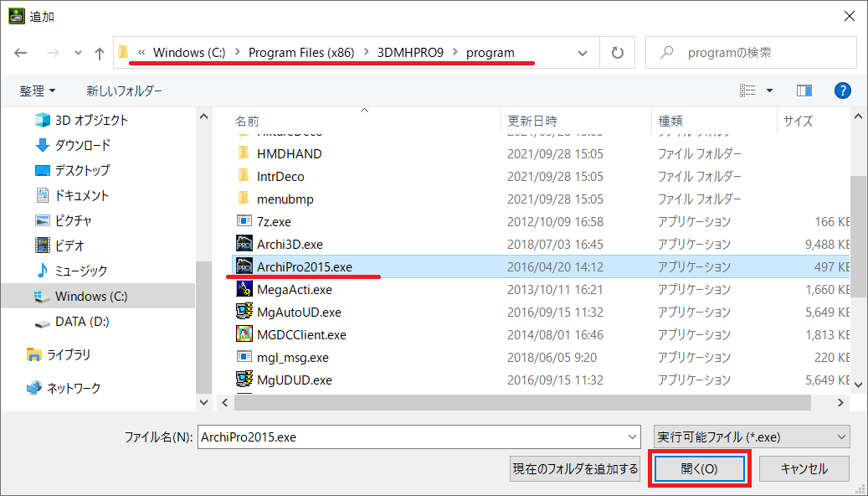
Task: Select the MGDCClient.exe file name
Action: [301, 335]
